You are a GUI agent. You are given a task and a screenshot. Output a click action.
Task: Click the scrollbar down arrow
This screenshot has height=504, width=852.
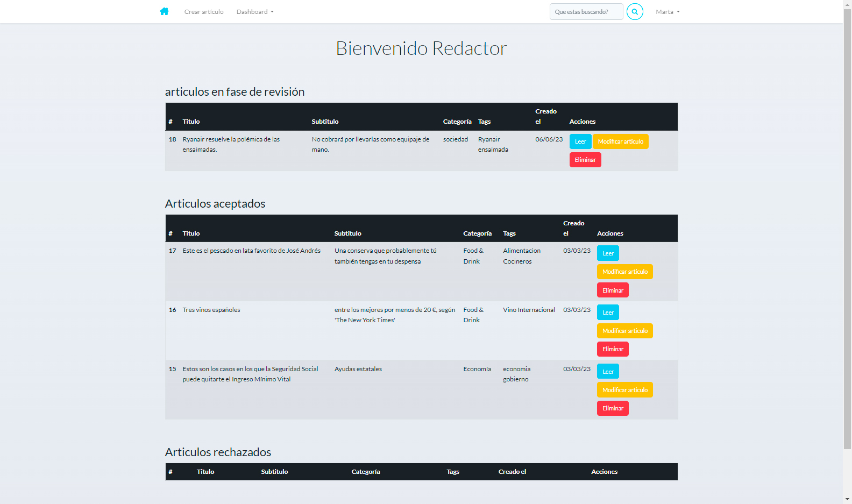(x=847, y=499)
